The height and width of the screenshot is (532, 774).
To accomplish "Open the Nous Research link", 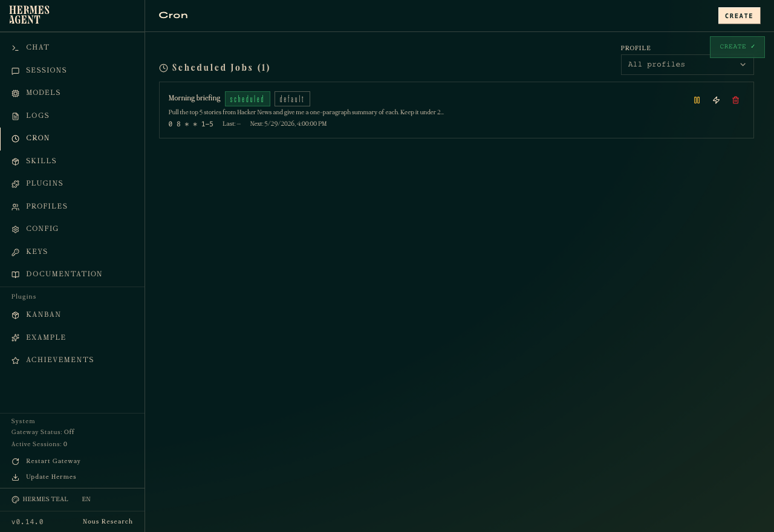I will [108, 522].
